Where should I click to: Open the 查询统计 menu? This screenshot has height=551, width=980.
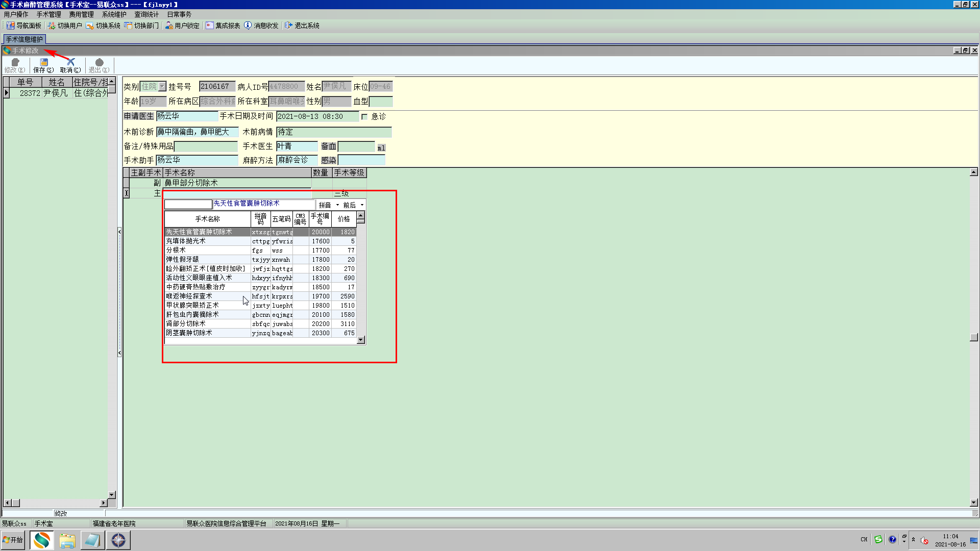tap(146, 14)
